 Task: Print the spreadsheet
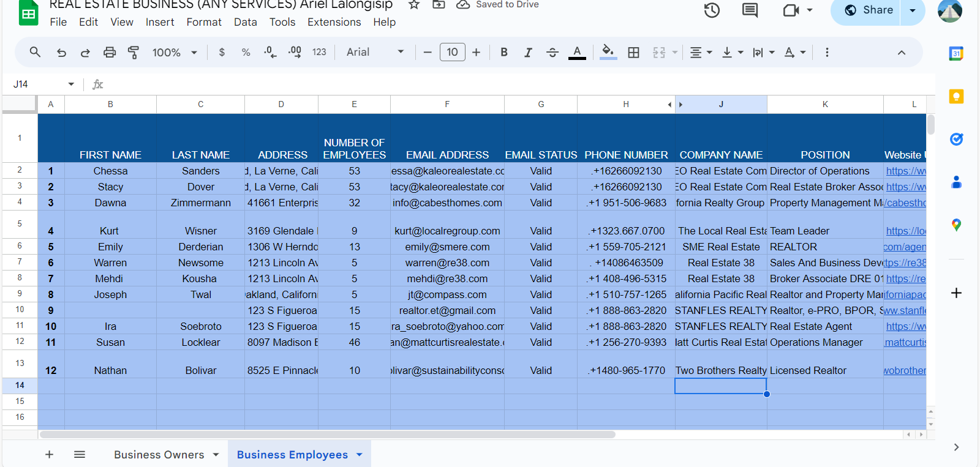pos(110,53)
